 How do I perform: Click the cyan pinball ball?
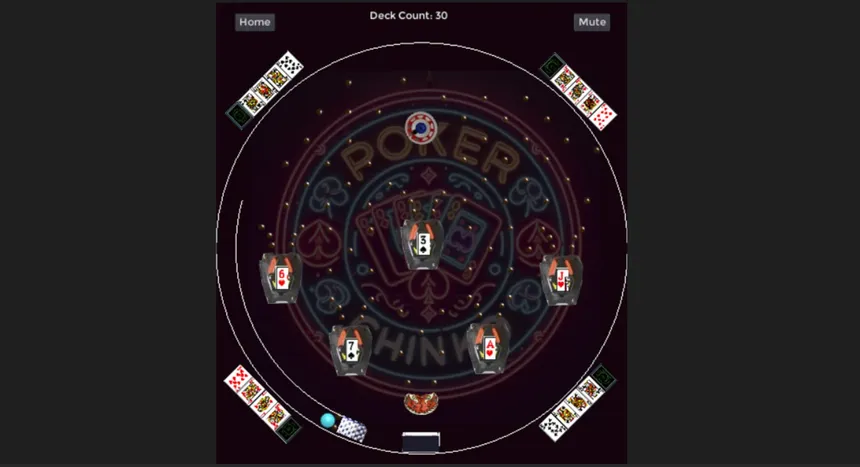(327, 421)
